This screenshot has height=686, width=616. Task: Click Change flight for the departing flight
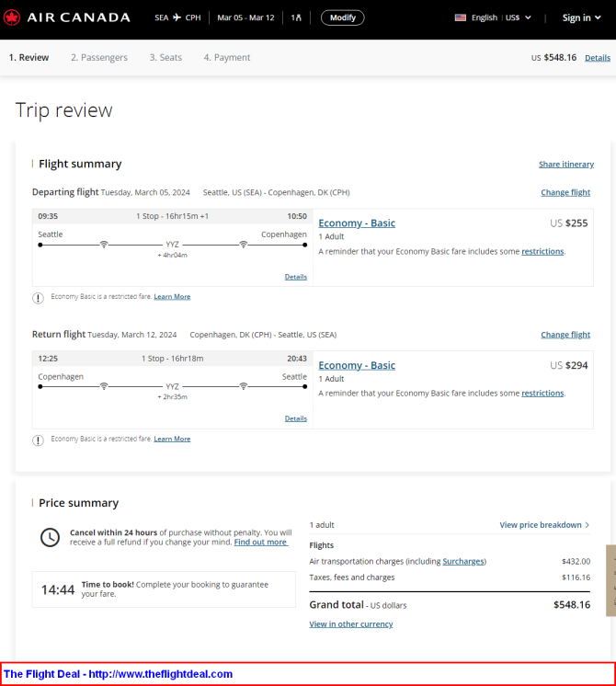coord(565,192)
